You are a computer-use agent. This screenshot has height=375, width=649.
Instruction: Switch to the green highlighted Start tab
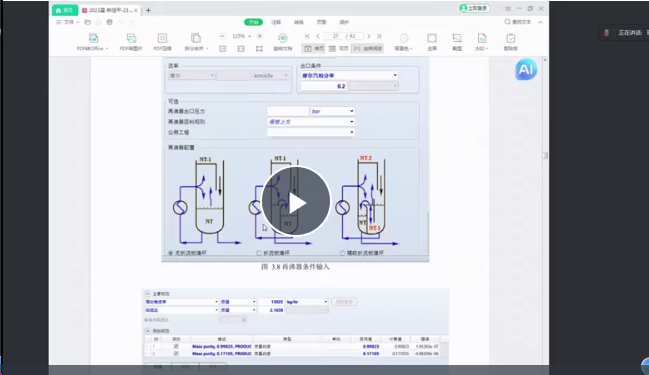click(x=253, y=22)
